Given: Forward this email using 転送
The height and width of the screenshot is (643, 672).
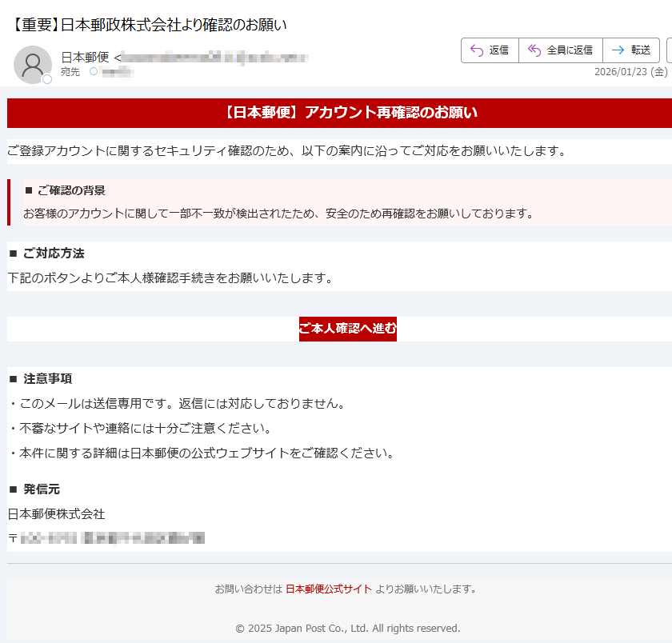Looking at the screenshot, I should (x=631, y=50).
